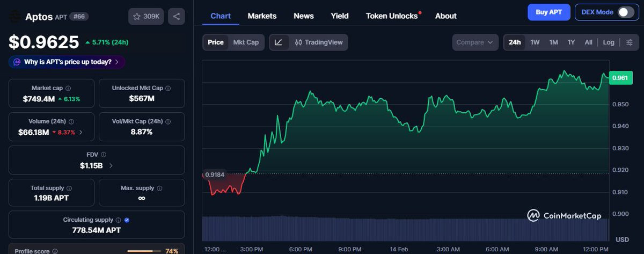Expand the FDV details chevron
The image size is (644, 254).
111,165
